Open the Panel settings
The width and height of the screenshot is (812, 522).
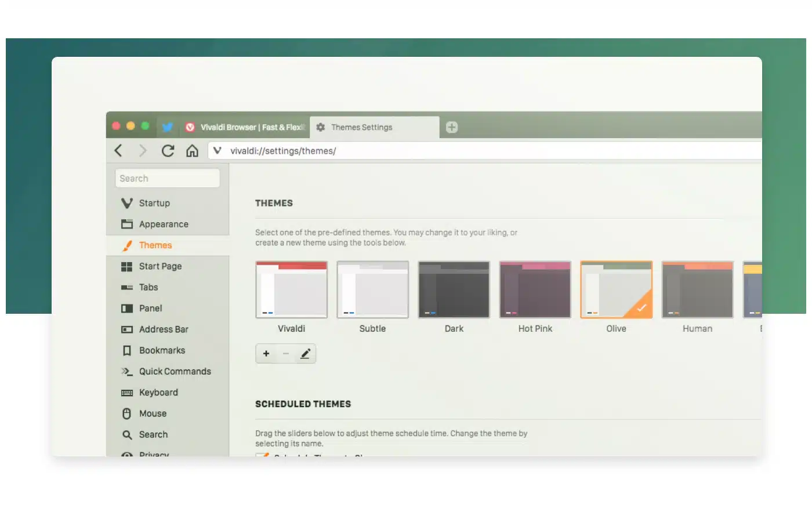pyautogui.click(x=168, y=308)
